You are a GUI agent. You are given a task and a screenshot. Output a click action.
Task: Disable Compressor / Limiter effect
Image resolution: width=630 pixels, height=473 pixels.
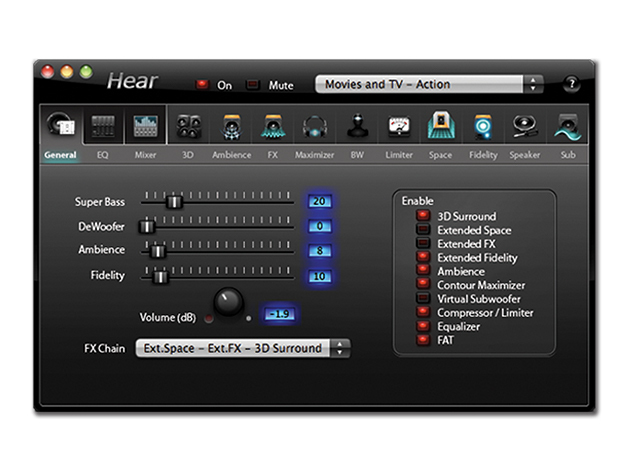(x=423, y=311)
